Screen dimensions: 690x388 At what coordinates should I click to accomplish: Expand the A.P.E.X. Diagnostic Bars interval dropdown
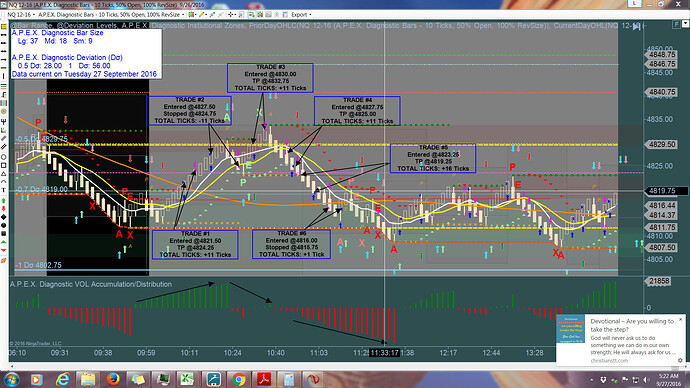coord(110,15)
